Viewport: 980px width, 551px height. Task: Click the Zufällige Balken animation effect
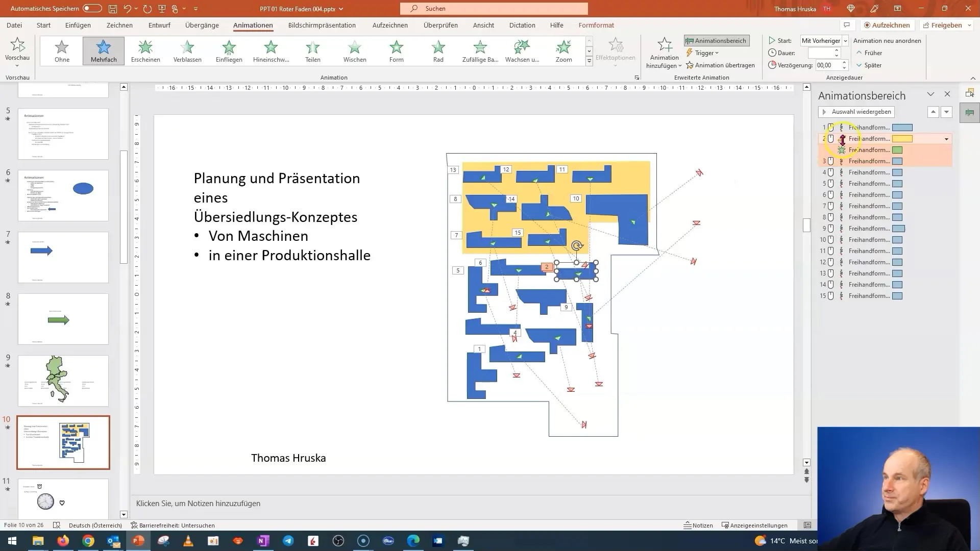[480, 51]
